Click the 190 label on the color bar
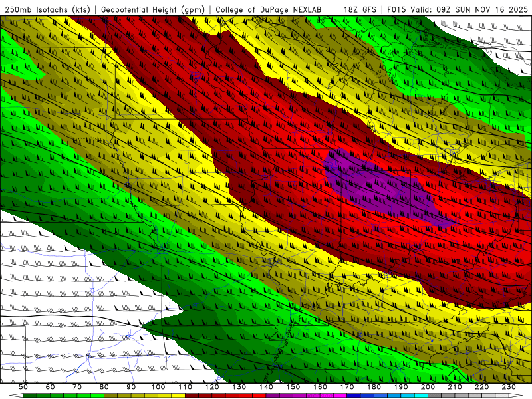532x399 pixels. pos(401,387)
